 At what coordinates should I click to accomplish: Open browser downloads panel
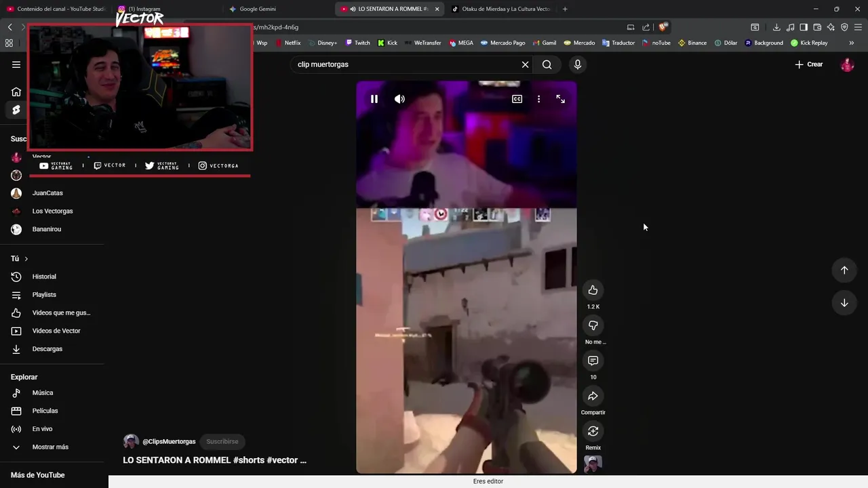pyautogui.click(x=776, y=27)
